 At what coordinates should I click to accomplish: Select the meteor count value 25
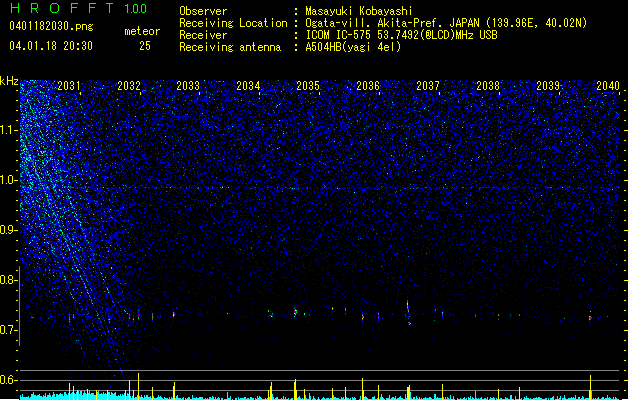click(145, 46)
